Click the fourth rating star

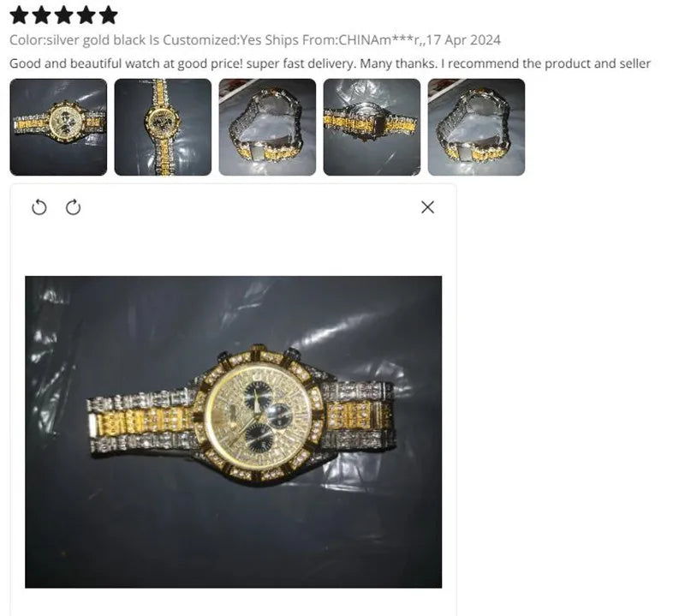pyautogui.click(x=86, y=15)
